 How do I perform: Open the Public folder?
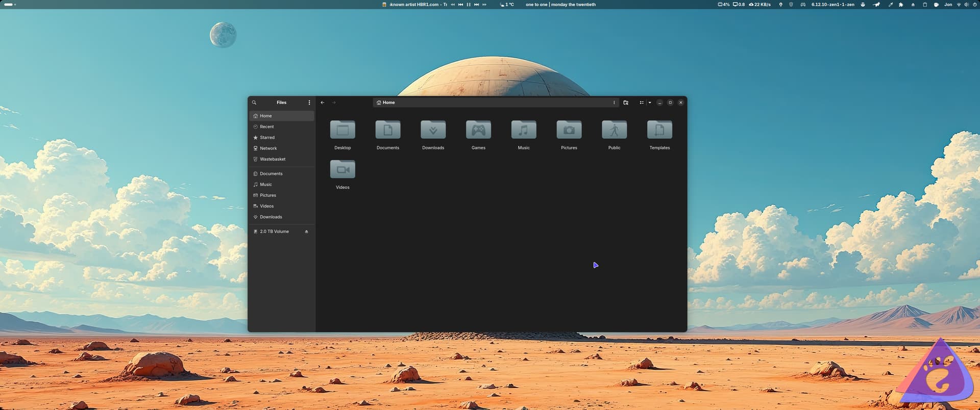(x=614, y=131)
